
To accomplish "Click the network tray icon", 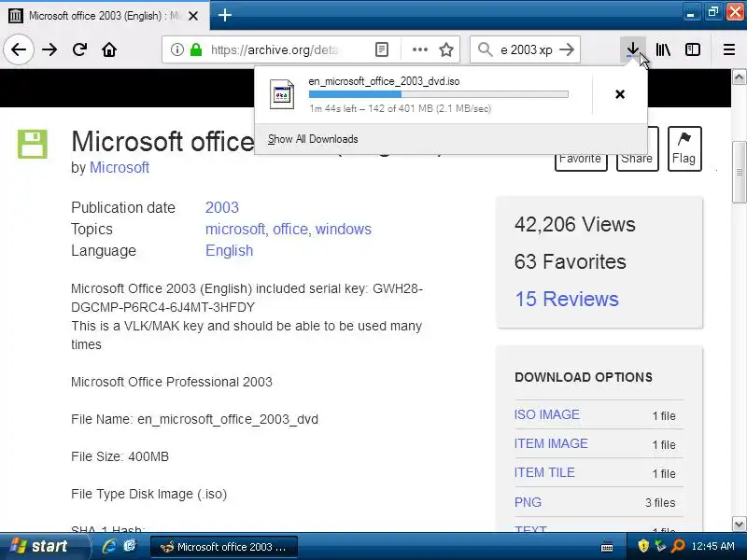I will (660, 546).
